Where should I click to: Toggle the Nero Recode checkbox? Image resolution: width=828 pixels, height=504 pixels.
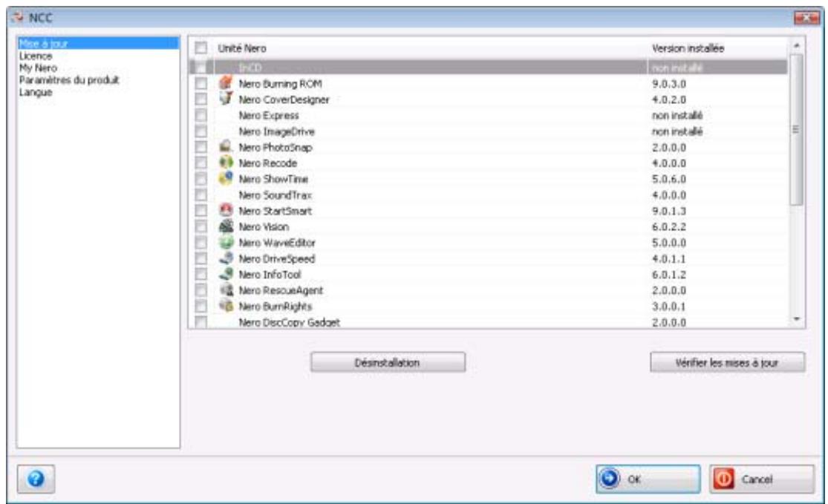[201, 163]
